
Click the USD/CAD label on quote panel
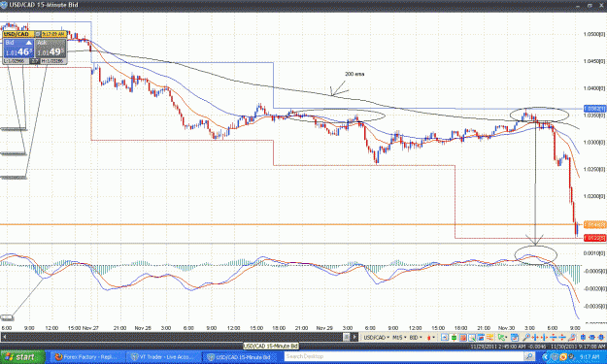17,34
